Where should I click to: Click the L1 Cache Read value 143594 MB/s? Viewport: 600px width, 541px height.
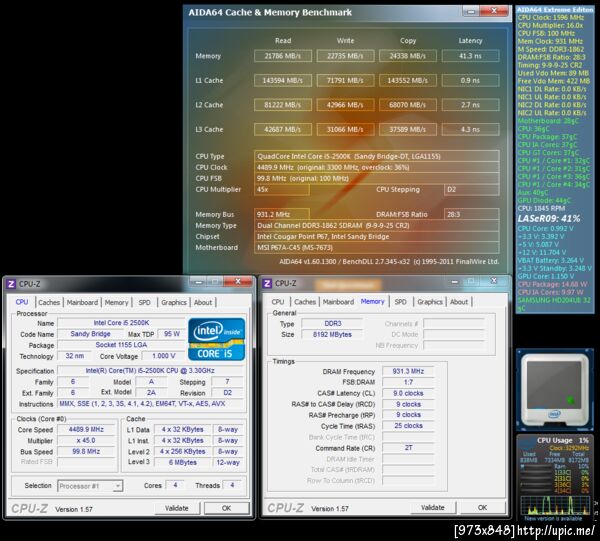(x=283, y=80)
